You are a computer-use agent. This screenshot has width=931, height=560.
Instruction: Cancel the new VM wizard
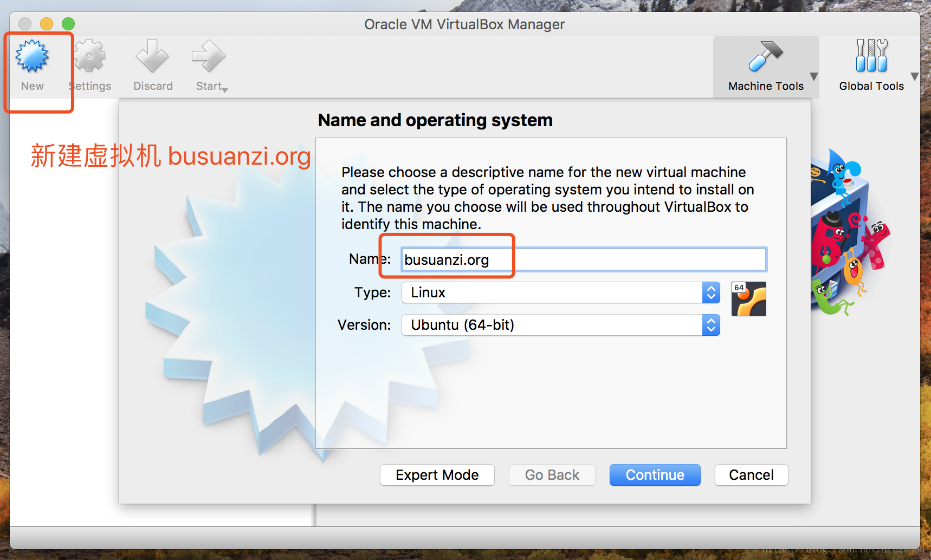click(x=751, y=475)
